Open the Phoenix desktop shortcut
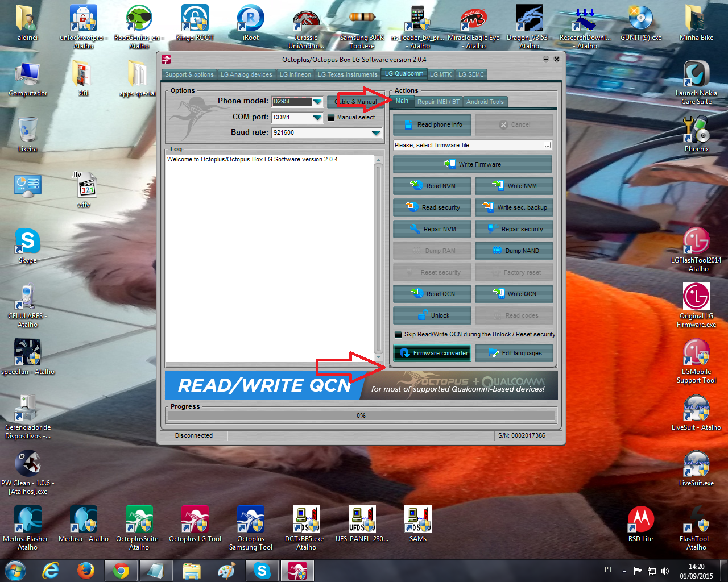This screenshot has height=582, width=728. [696, 134]
